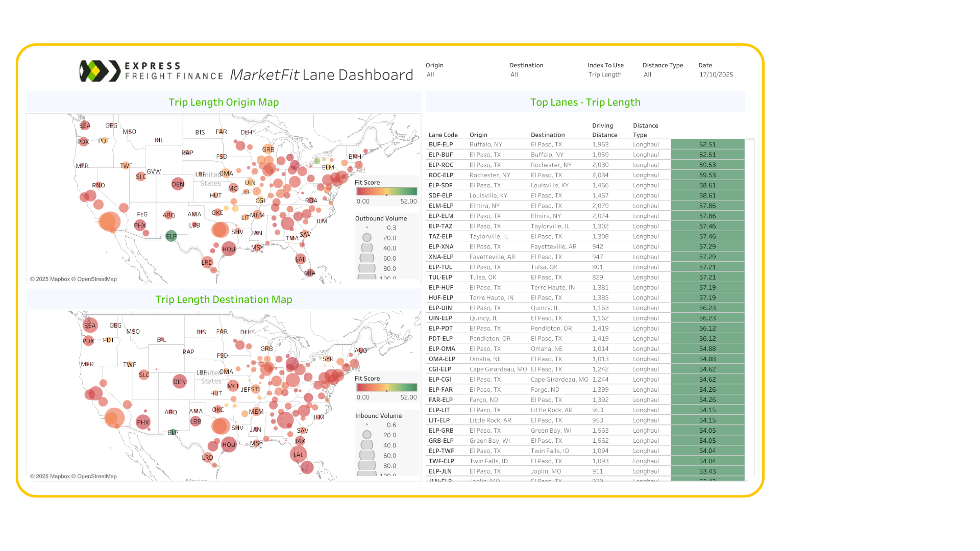This screenshot has width=980, height=551.
Task: Click the HOU bubble on destination map
Action: pyautogui.click(x=229, y=444)
